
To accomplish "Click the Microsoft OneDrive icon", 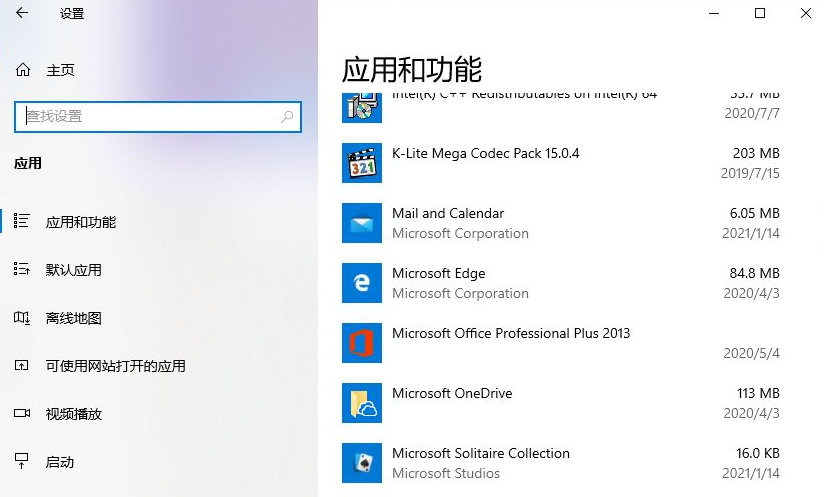I will tap(361, 403).
